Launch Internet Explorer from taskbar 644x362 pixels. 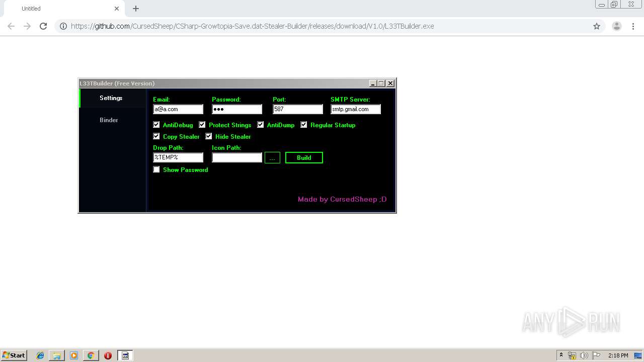point(40,355)
